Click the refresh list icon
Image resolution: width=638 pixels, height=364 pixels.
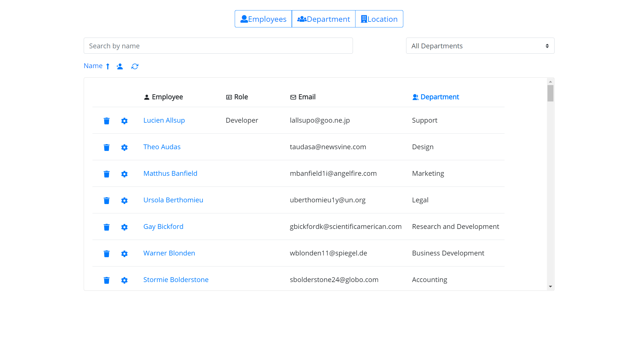[135, 66]
